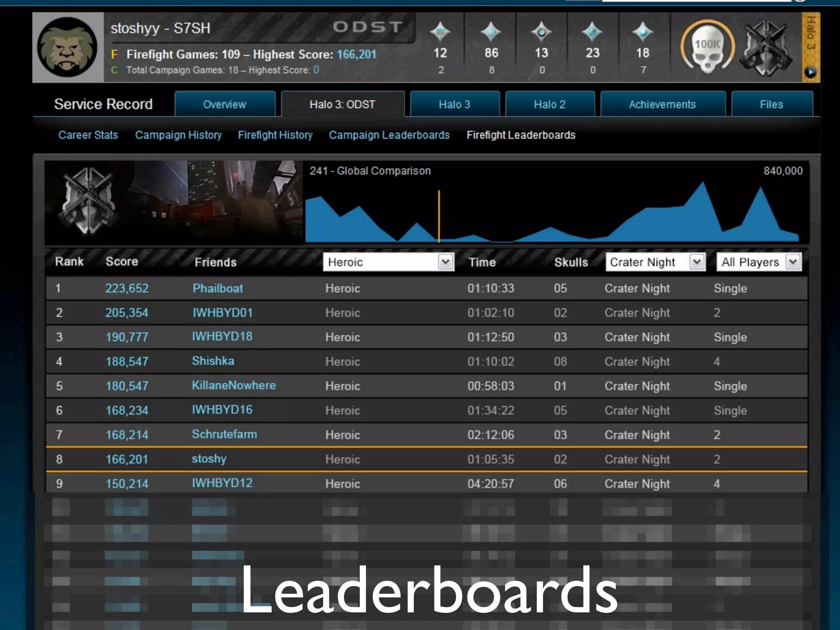840x630 pixels.
Task: Expand the All Players dropdown
Action: pos(759,262)
